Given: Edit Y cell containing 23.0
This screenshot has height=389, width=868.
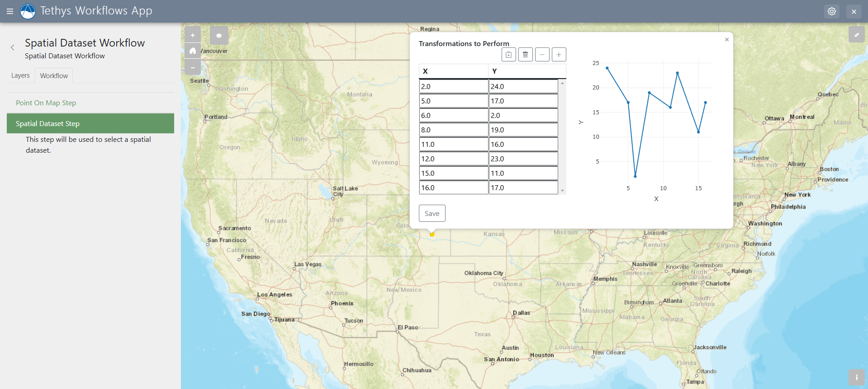Looking at the screenshot, I should tap(523, 159).
